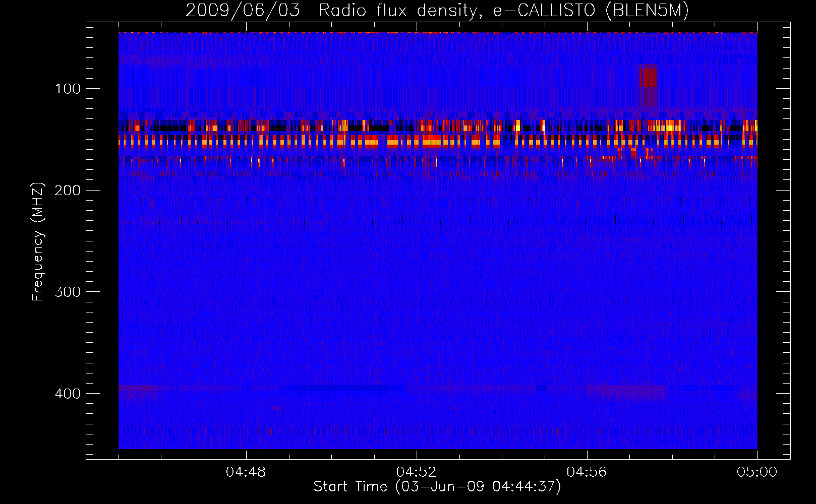Click the Start Time axis label
Viewport: 816px width, 504px height.
click(437, 487)
